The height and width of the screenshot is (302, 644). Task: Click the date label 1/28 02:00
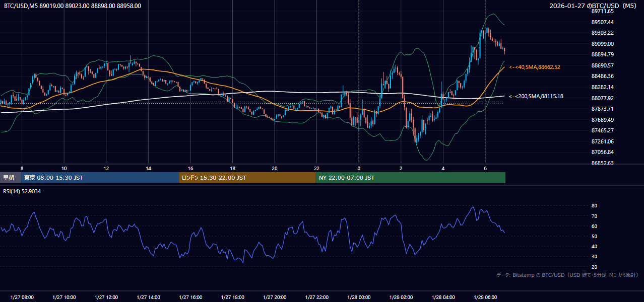(401, 297)
